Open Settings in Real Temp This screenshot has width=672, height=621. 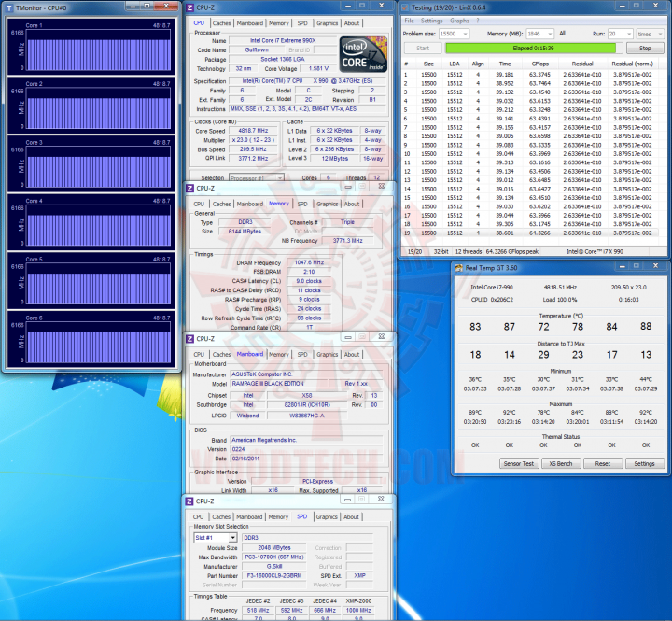tap(644, 463)
